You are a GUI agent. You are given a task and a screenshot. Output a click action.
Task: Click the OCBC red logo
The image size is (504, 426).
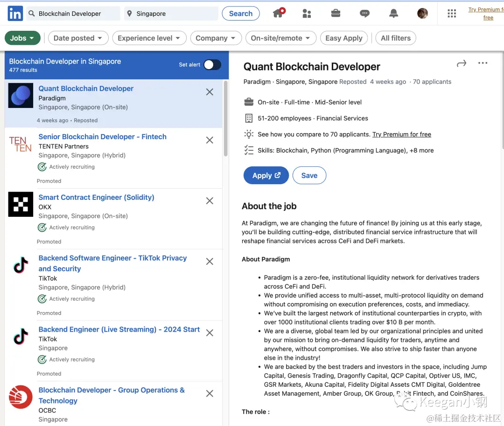tap(21, 397)
